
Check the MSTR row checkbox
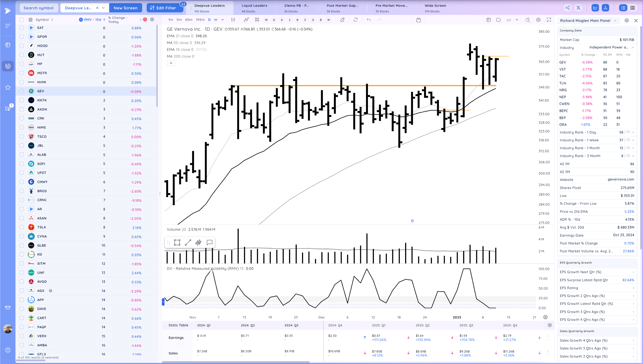[22, 73]
